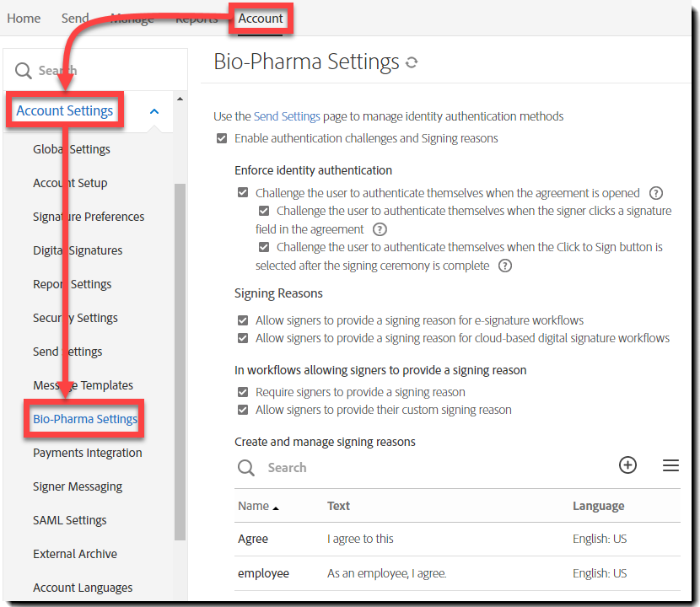Screen dimensions: 700x607
Task: Open the Send Settings link
Action: (x=287, y=116)
